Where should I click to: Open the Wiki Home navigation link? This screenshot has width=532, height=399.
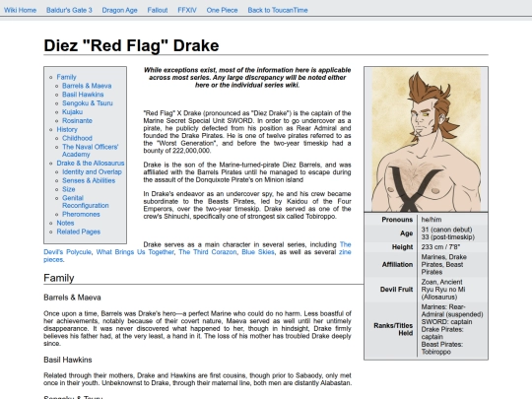[x=20, y=10]
